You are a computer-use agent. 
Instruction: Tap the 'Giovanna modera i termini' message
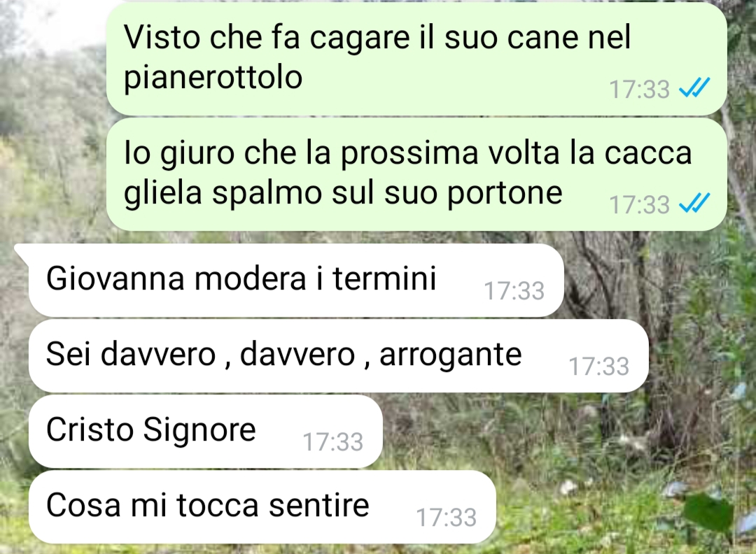click(296, 280)
